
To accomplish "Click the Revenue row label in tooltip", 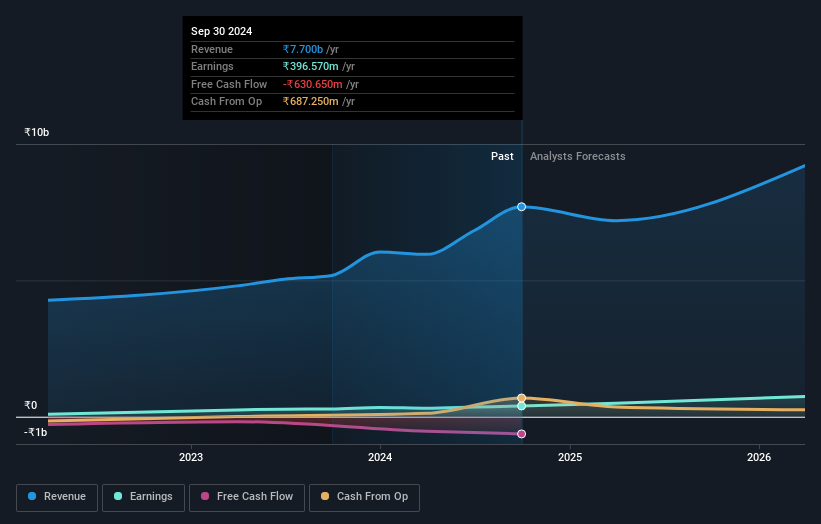I will point(212,49).
